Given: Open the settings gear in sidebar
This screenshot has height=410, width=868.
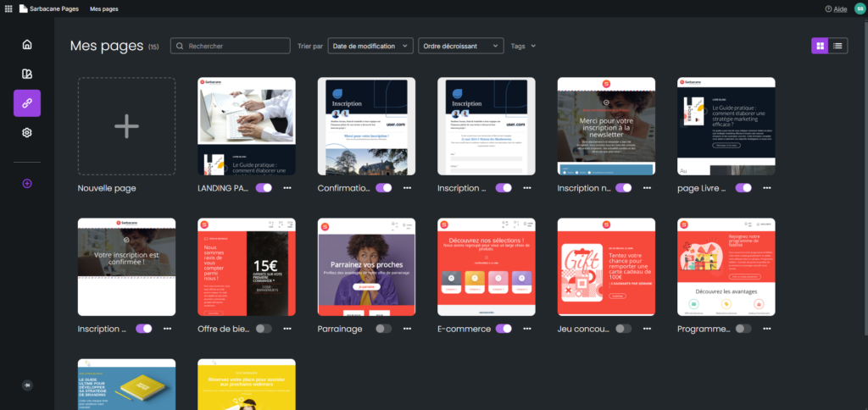Looking at the screenshot, I should (27, 133).
